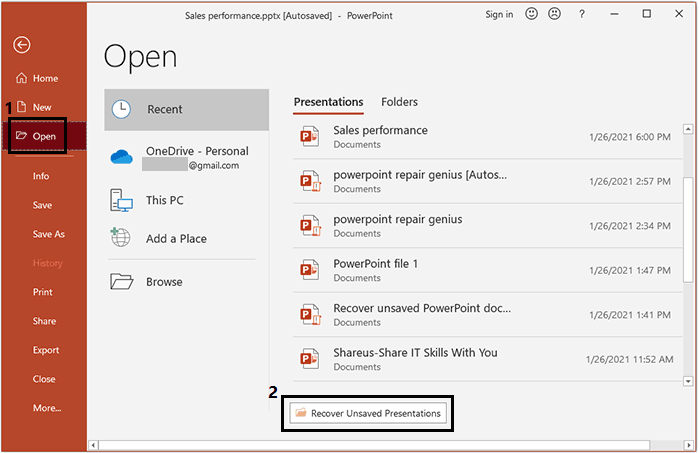Choose Close in the sidebar
Screen dimensions: 700x453
tap(44, 379)
